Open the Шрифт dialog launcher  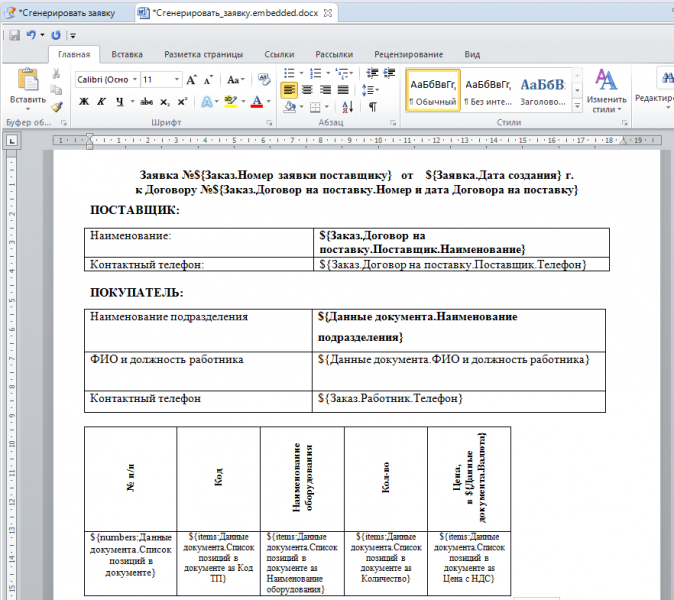[269, 123]
